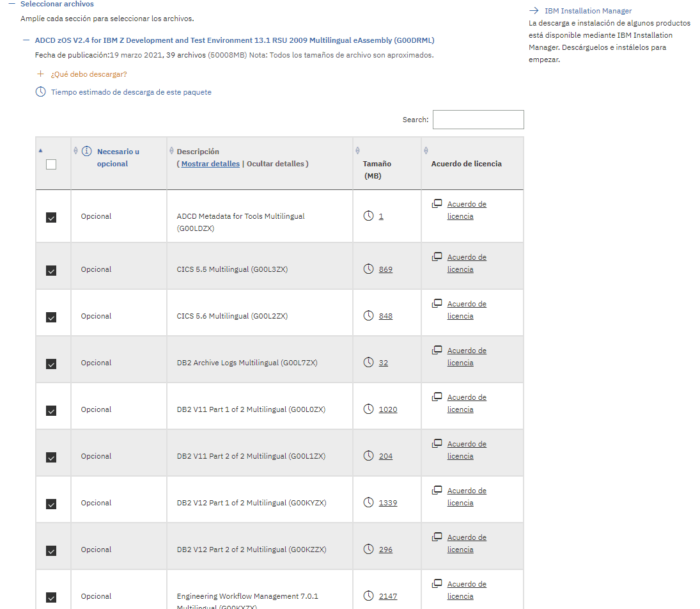The width and height of the screenshot is (700, 609).
Task: Click the license window icon for DB2 V12 Part 1
Action: tap(437, 491)
